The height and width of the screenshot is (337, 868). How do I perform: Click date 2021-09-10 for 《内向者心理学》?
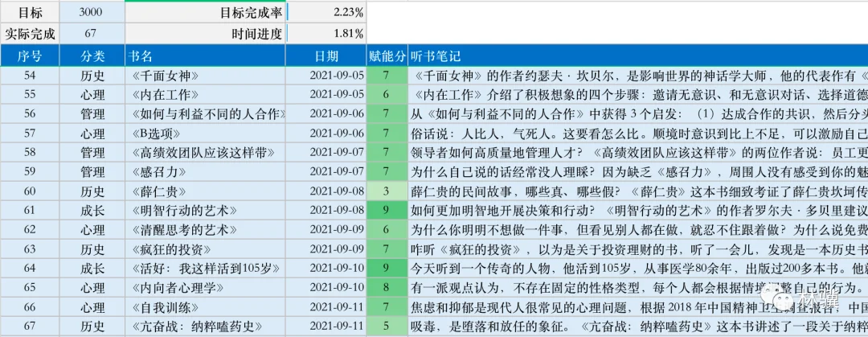click(x=337, y=288)
